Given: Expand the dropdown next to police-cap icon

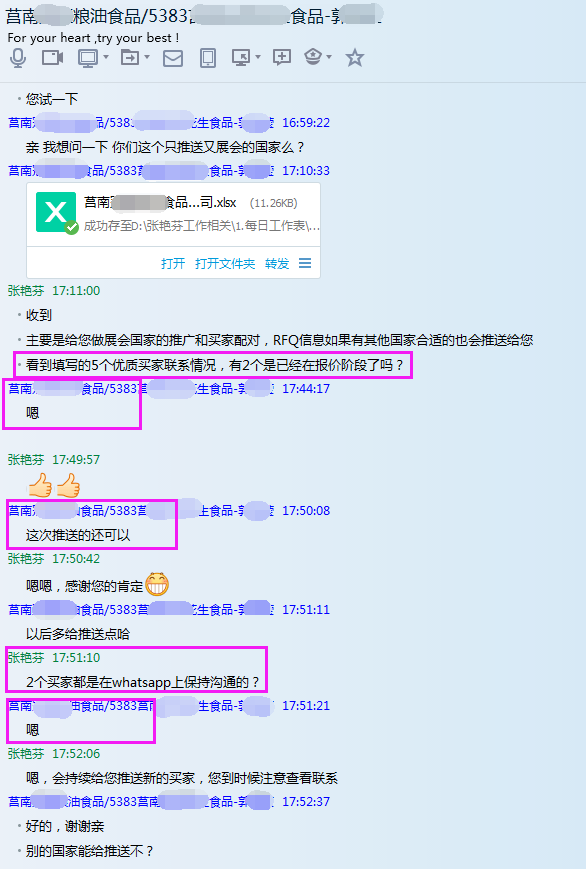Looking at the screenshot, I should point(329,57).
